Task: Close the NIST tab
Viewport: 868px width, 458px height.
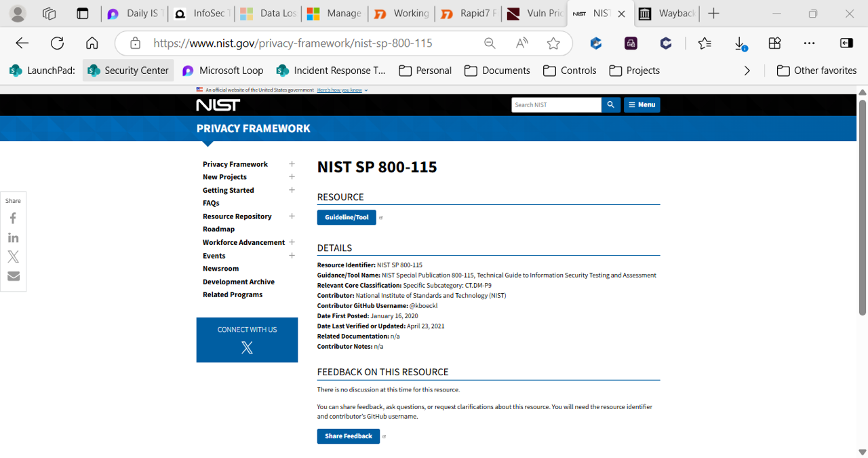Action: pos(621,14)
